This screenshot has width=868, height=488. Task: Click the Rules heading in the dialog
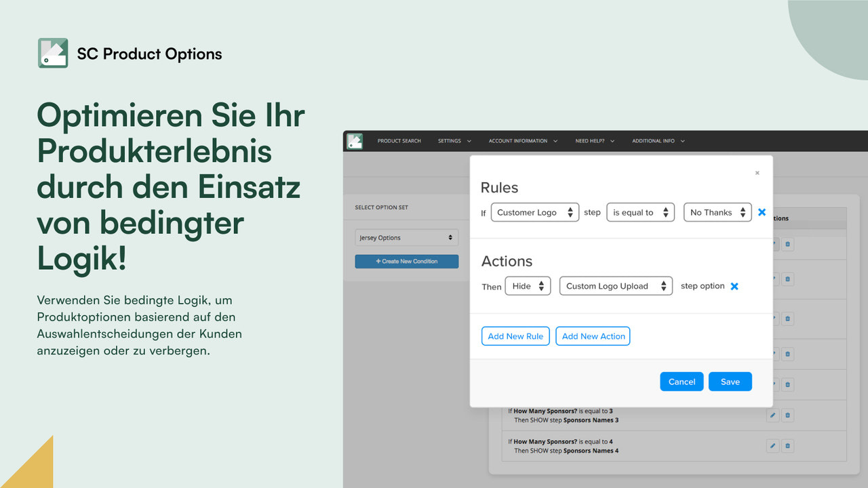[x=499, y=188]
